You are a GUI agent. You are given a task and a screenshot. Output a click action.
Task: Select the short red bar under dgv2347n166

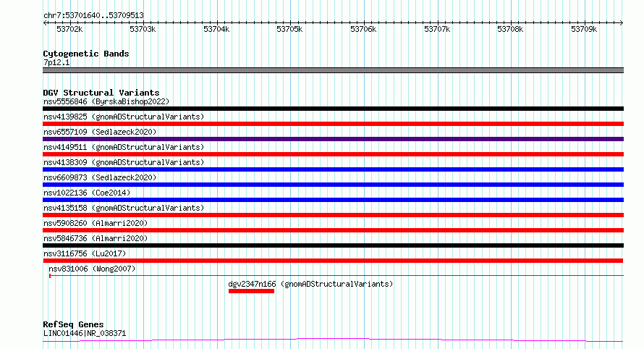(251, 292)
